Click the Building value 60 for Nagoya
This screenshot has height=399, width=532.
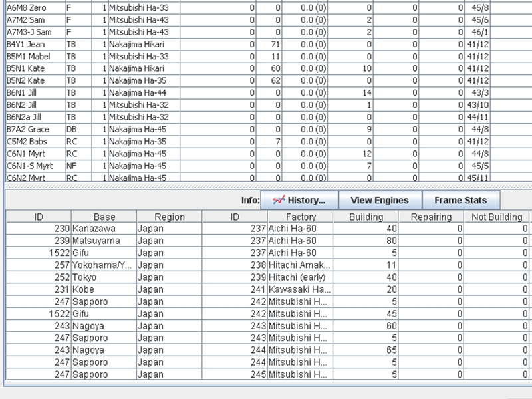click(x=366, y=326)
